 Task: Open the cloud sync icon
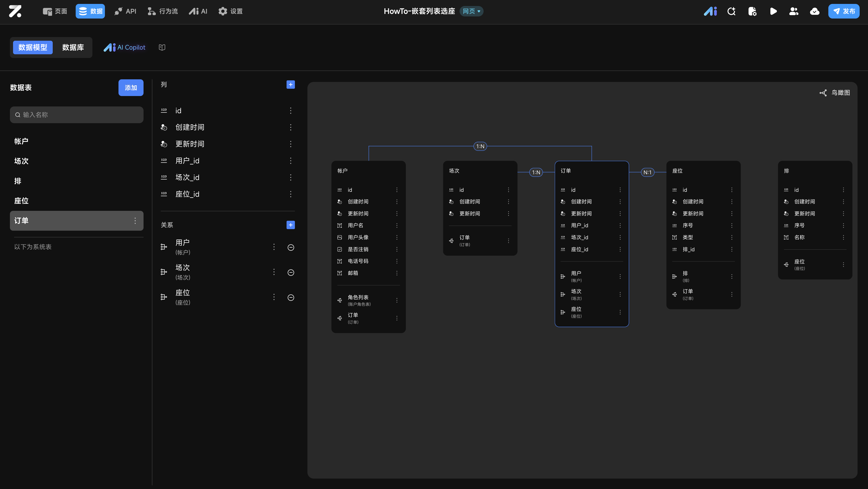pos(815,11)
